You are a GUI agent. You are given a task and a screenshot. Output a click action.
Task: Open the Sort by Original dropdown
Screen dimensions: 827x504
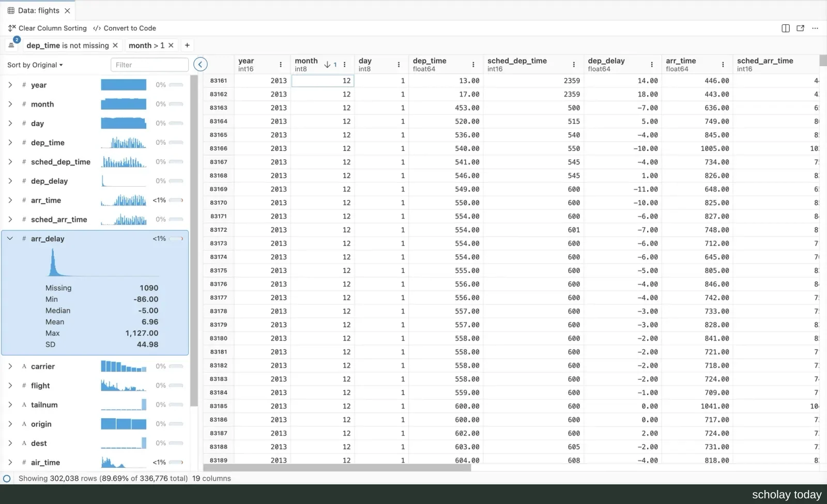click(35, 65)
